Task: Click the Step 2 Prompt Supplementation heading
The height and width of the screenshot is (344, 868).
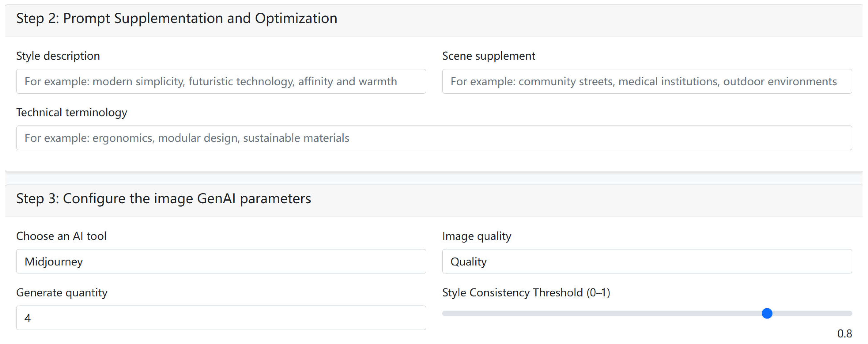Action: pyautogui.click(x=177, y=18)
